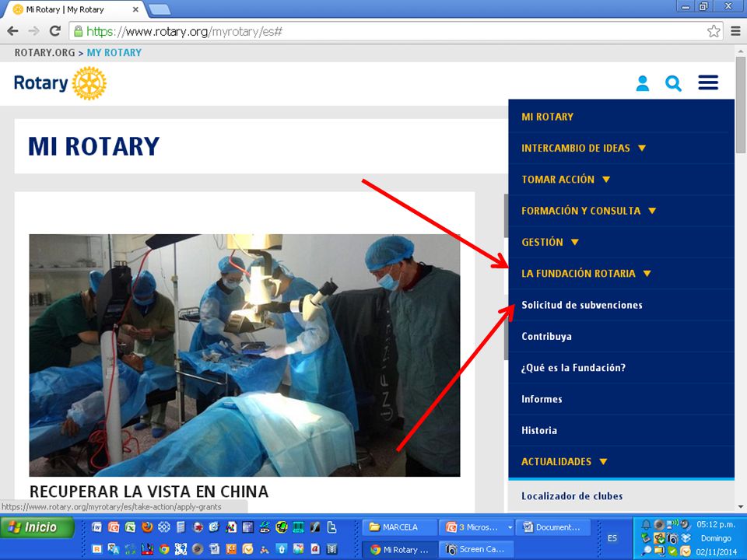Select MI ROTARY menu item

point(547,117)
